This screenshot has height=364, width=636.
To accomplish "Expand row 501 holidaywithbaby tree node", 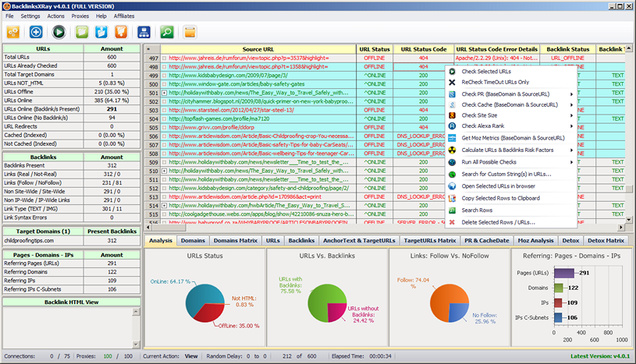I will (x=165, y=93).
